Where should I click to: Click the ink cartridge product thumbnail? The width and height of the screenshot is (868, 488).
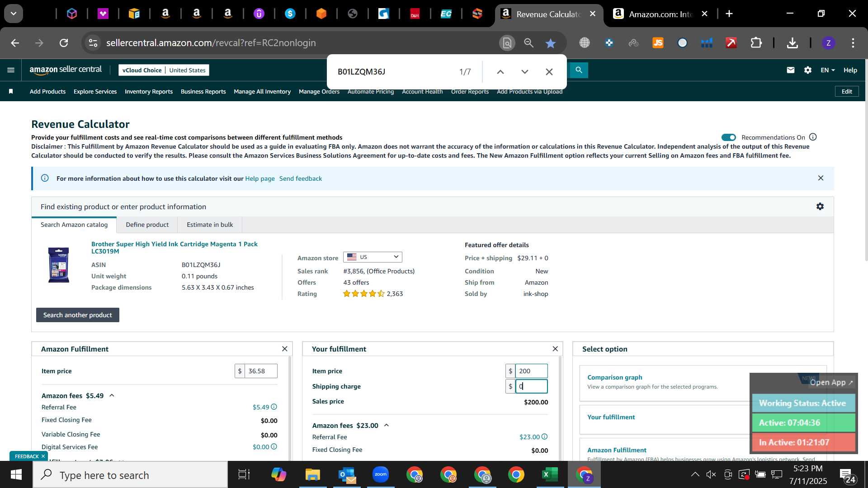(59, 265)
